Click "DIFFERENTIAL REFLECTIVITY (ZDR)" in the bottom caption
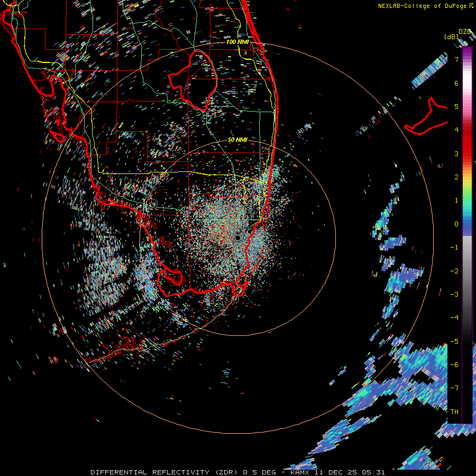 coord(165,472)
